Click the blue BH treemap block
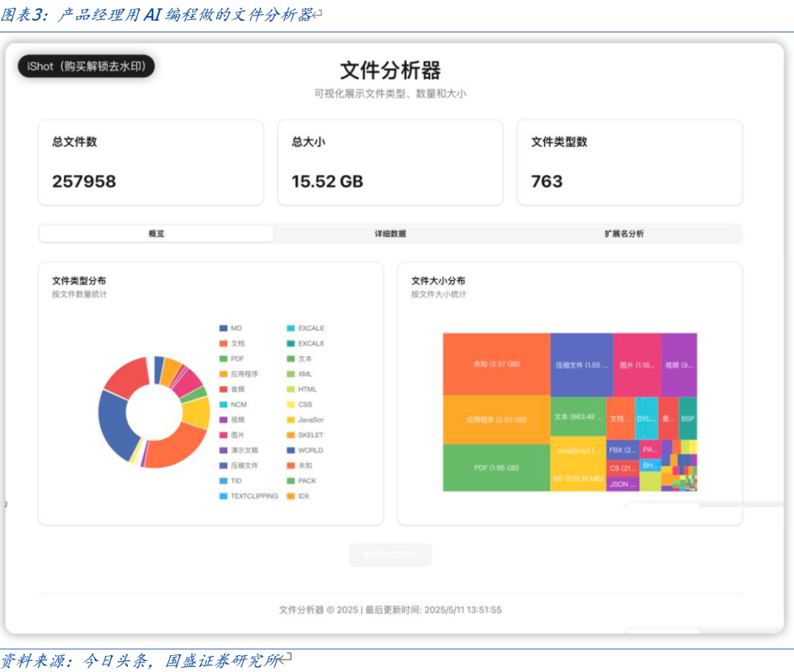The image size is (794, 672). click(x=650, y=465)
